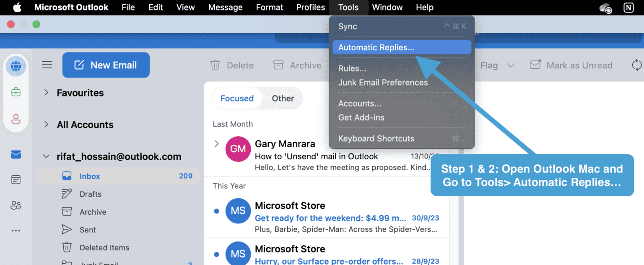Open the green briefcase account icon
Image resolution: width=644 pixels, height=265 pixels.
[x=16, y=91]
